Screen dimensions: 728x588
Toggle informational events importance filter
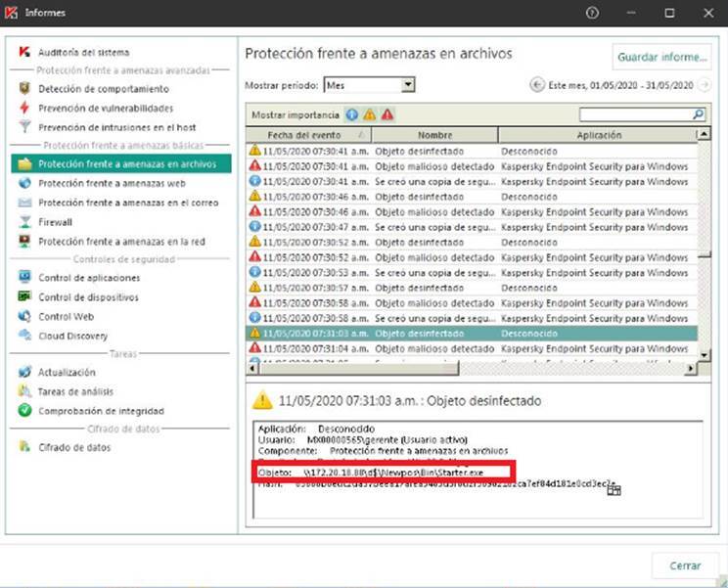pyautogui.click(x=352, y=114)
